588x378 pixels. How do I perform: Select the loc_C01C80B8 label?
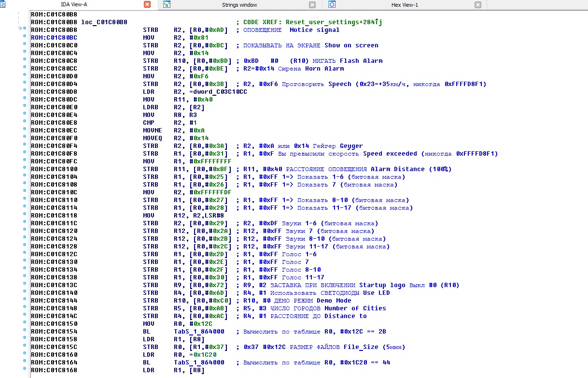104,22
